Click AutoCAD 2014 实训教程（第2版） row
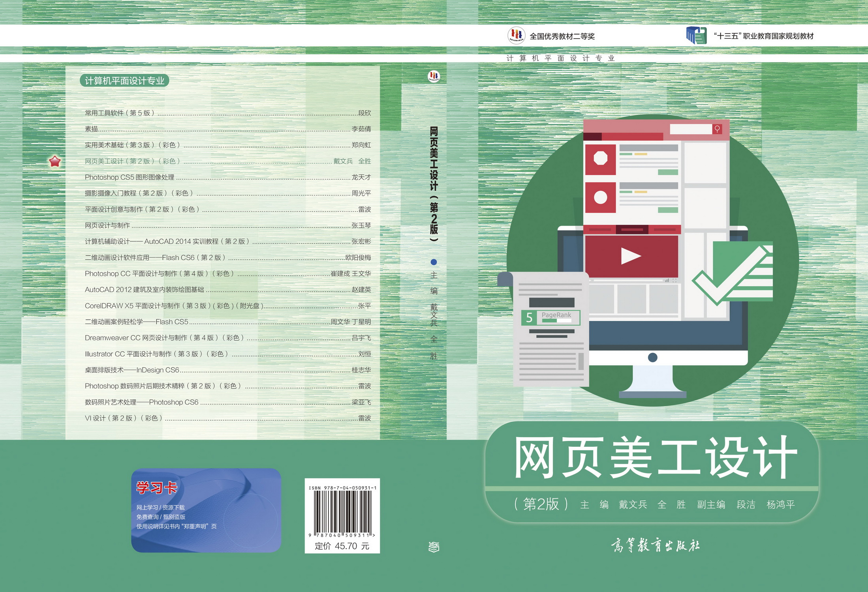This screenshot has width=868, height=592. (228, 241)
